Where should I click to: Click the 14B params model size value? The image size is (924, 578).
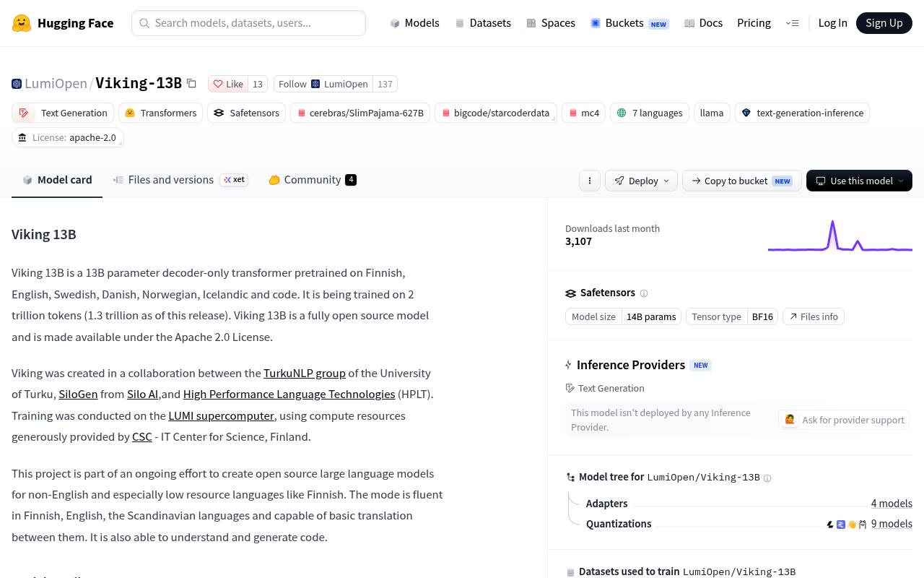[651, 316]
